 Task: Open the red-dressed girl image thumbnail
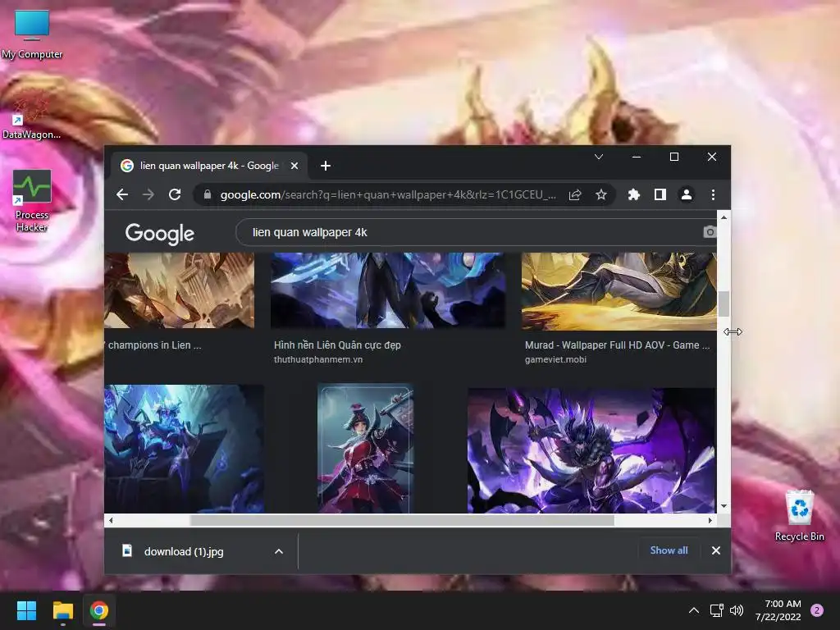365,448
